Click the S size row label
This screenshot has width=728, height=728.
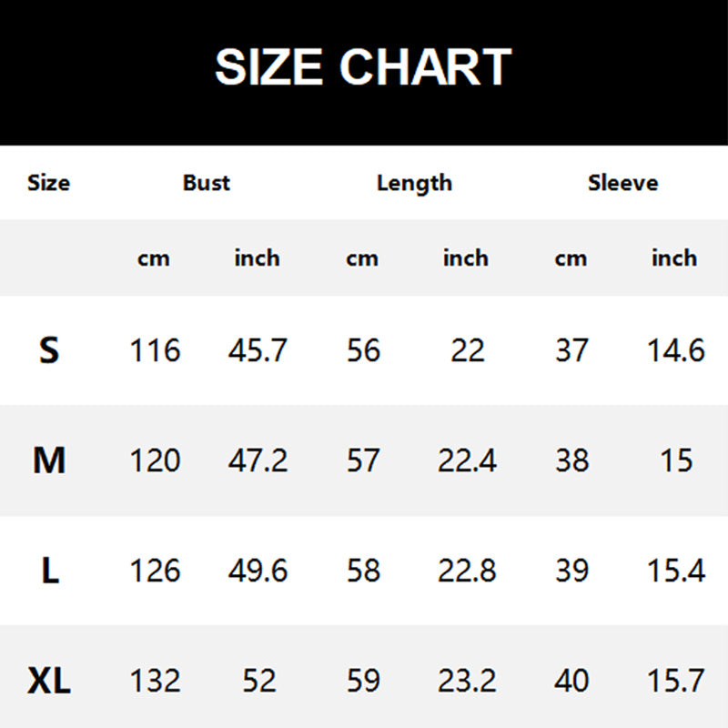[x=49, y=350]
